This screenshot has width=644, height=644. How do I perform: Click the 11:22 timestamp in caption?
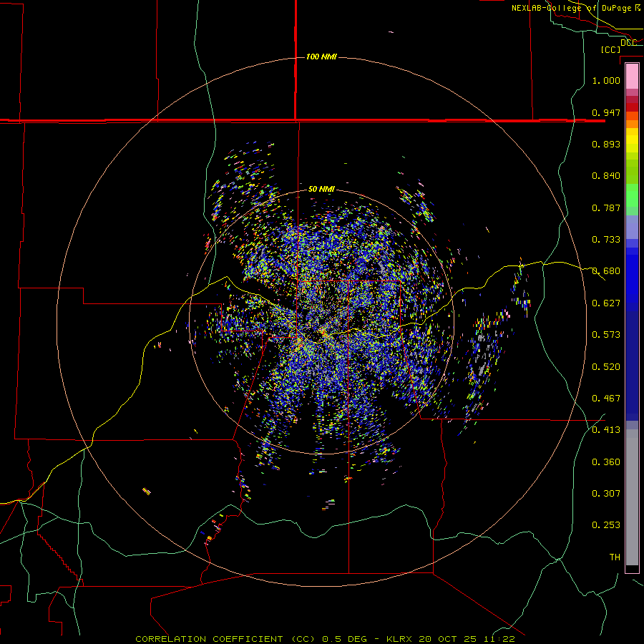click(499, 639)
